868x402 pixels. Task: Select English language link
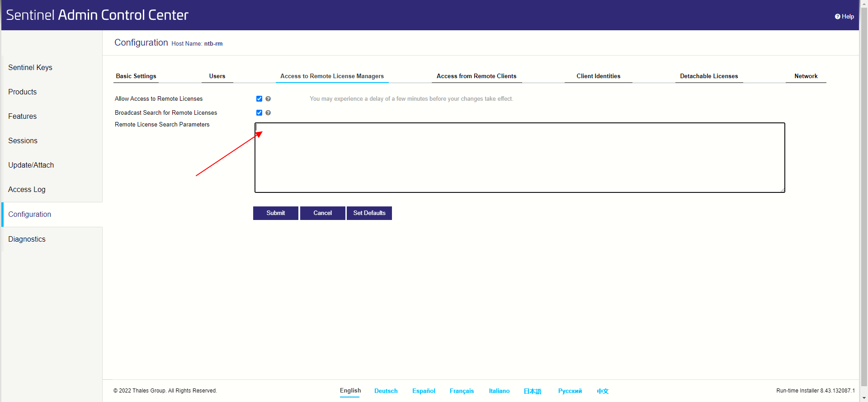click(350, 391)
